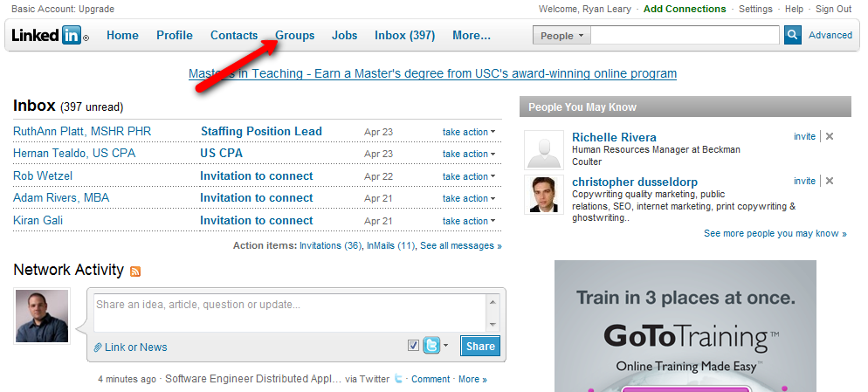Viewport: 868px width, 392px height.
Task: Click the Twitter bird icon beside Share
Action: click(431, 346)
